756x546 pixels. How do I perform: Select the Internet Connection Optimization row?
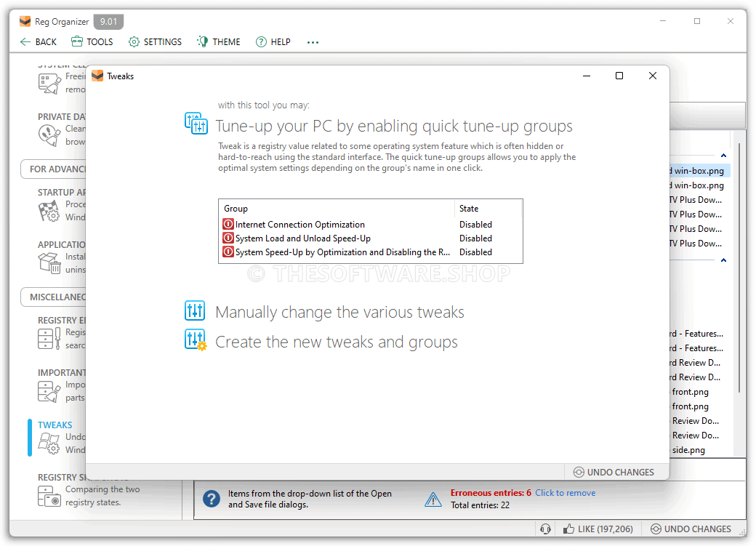370,224
